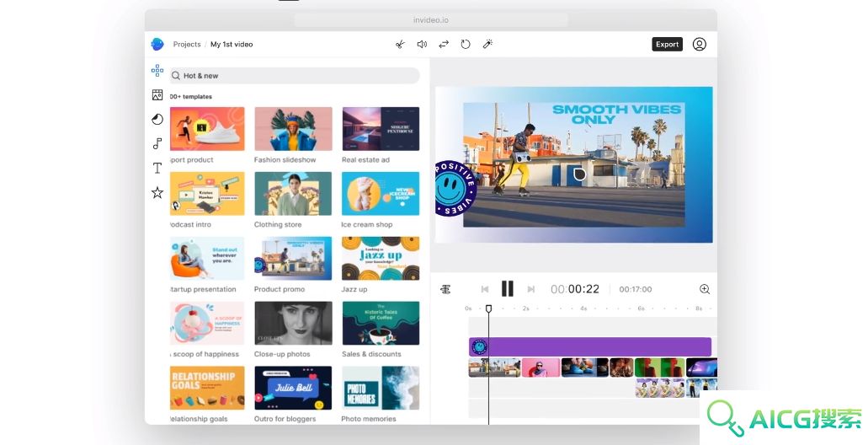
Task: Select the Relationship goals template
Action: pyautogui.click(x=207, y=388)
